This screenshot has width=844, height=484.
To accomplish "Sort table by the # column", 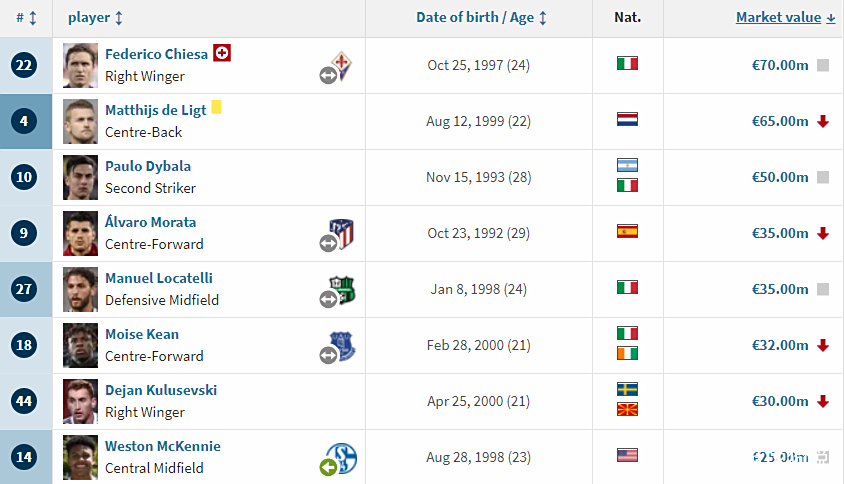I will 26,18.
